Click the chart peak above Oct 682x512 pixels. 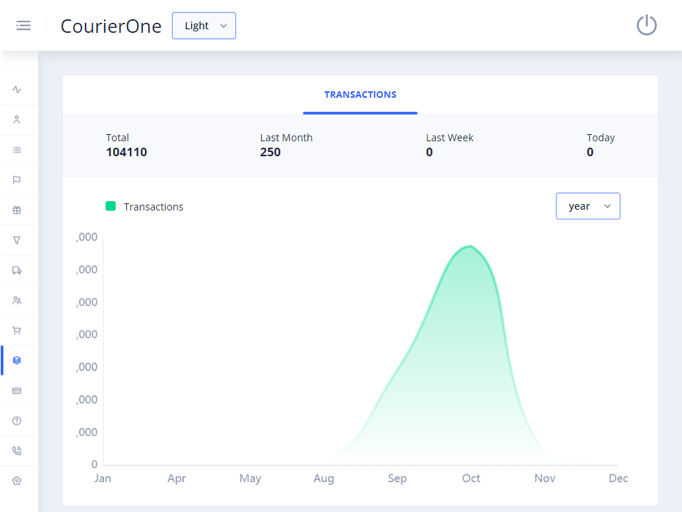point(468,247)
